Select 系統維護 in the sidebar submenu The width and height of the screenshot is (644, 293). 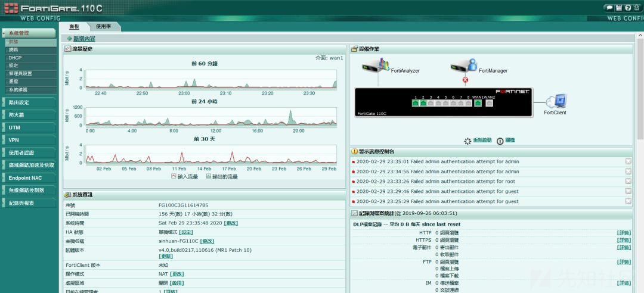(31, 89)
